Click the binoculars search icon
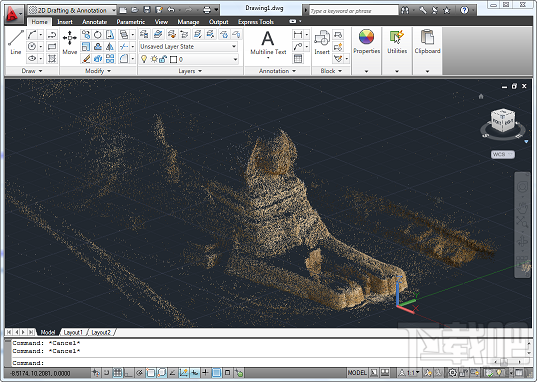This screenshot has width=537, height=382. (405, 10)
